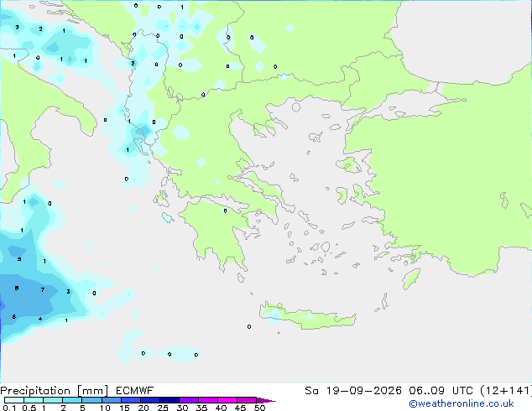The height and width of the screenshot is (411, 532).
Task: Open the weatheronline.co.uk copyright link
Action: tap(461, 403)
